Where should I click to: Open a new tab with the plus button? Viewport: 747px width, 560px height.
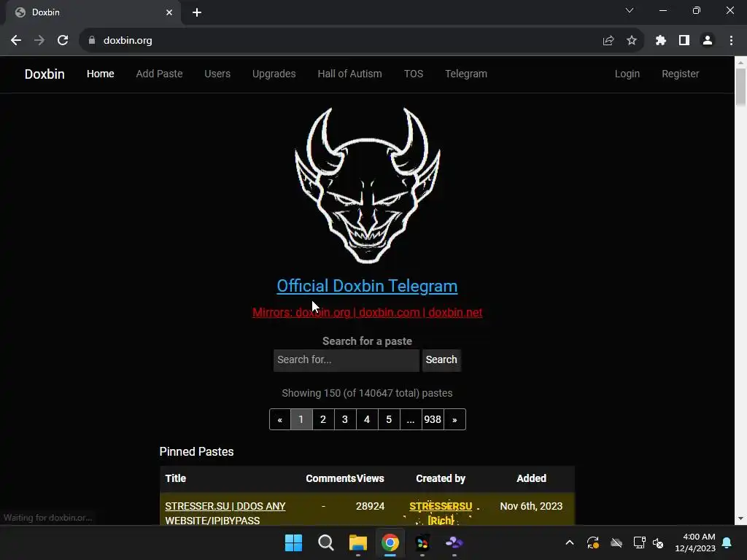point(197,13)
